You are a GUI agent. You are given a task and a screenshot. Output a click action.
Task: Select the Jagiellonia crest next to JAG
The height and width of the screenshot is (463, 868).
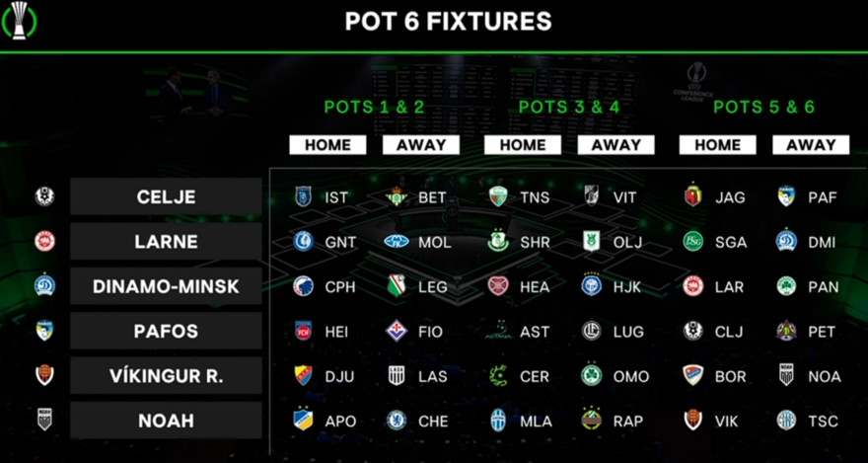pyautogui.click(x=693, y=196)
